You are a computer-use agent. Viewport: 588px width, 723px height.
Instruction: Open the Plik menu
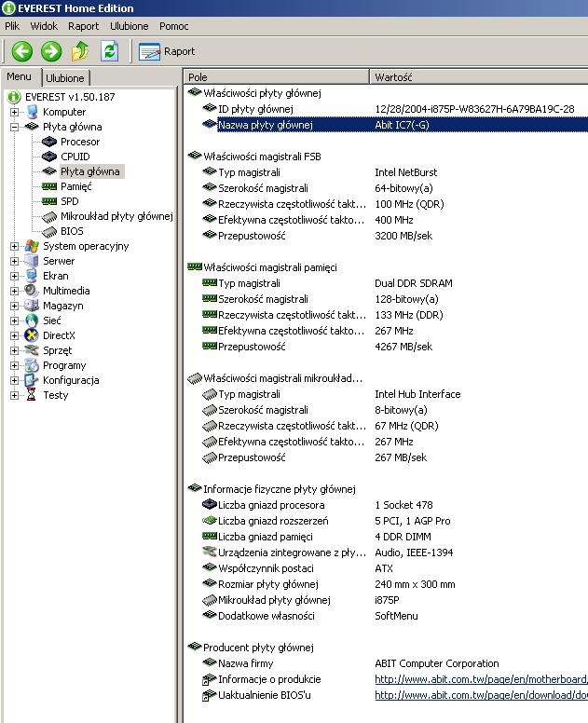12,26
